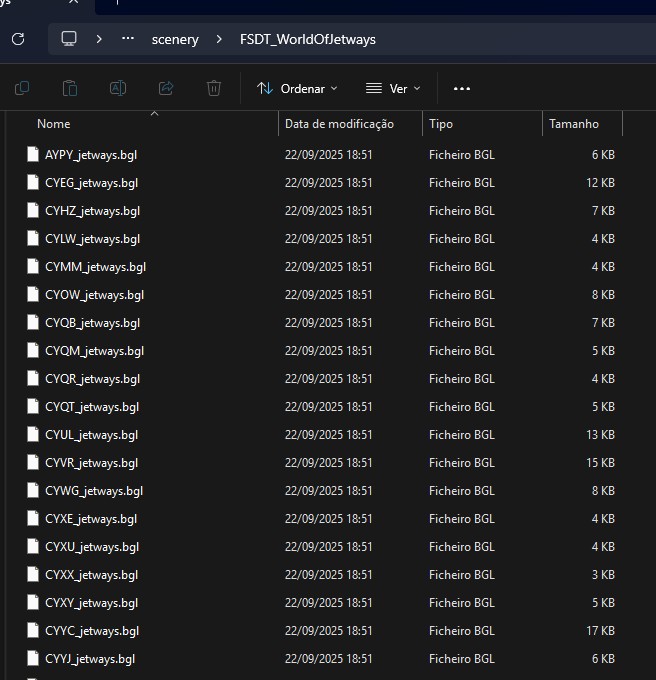Viewport: 656px width, 680px height.
Task: Click file icon of CYMM_jetways.bgl
Action: coord(33,266)
